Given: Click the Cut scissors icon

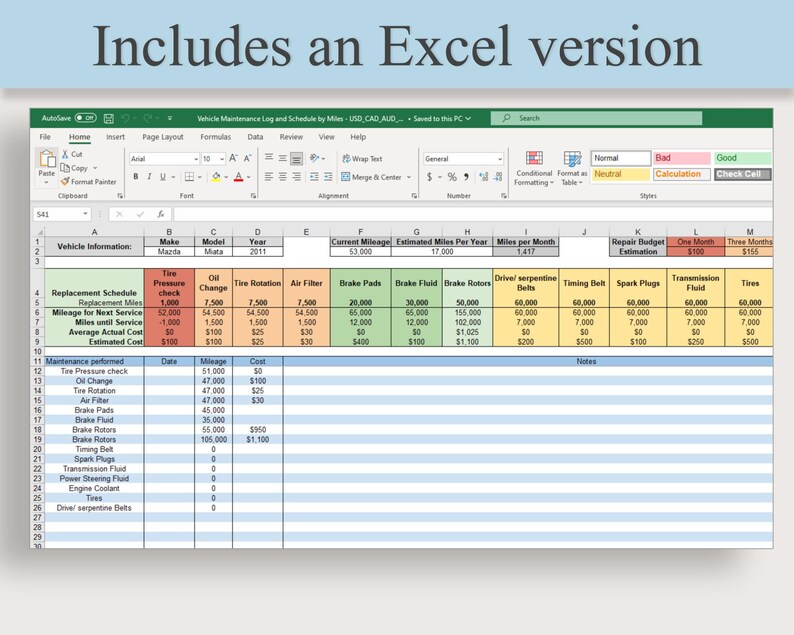Looking at the screenshot, I should click(65, 154).
